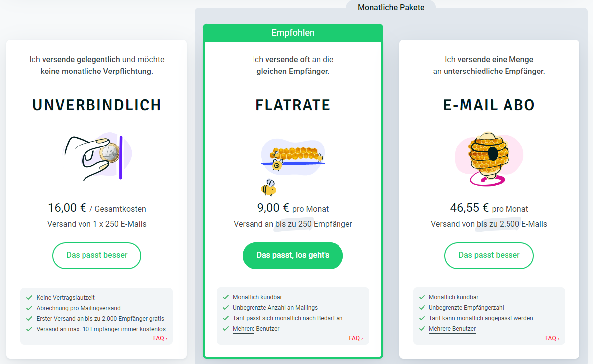Choose E-Mail Abo with Das passt besser
The image size is (593, 364).
point(489,256)
